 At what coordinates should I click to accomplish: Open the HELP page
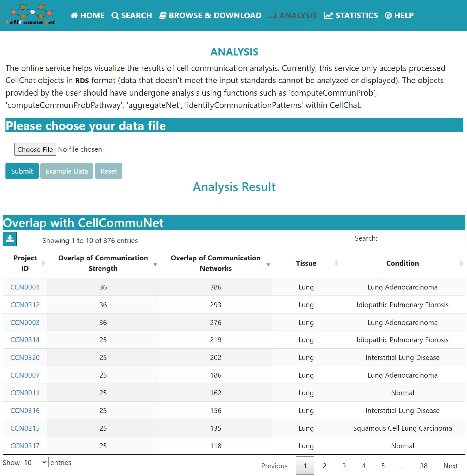[x=399, y=15]
